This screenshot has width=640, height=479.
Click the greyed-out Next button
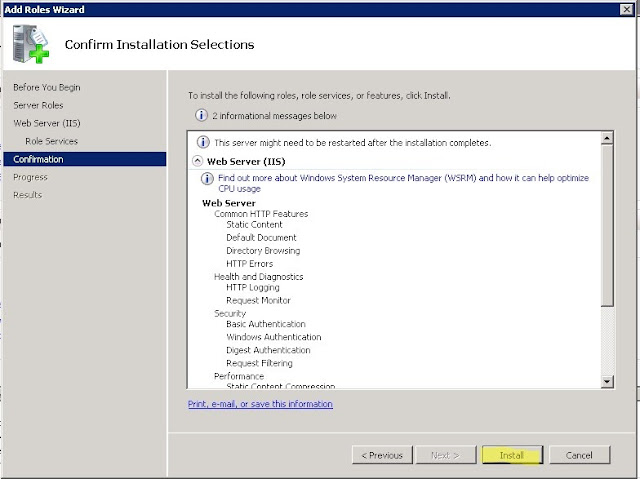[446, 455]
